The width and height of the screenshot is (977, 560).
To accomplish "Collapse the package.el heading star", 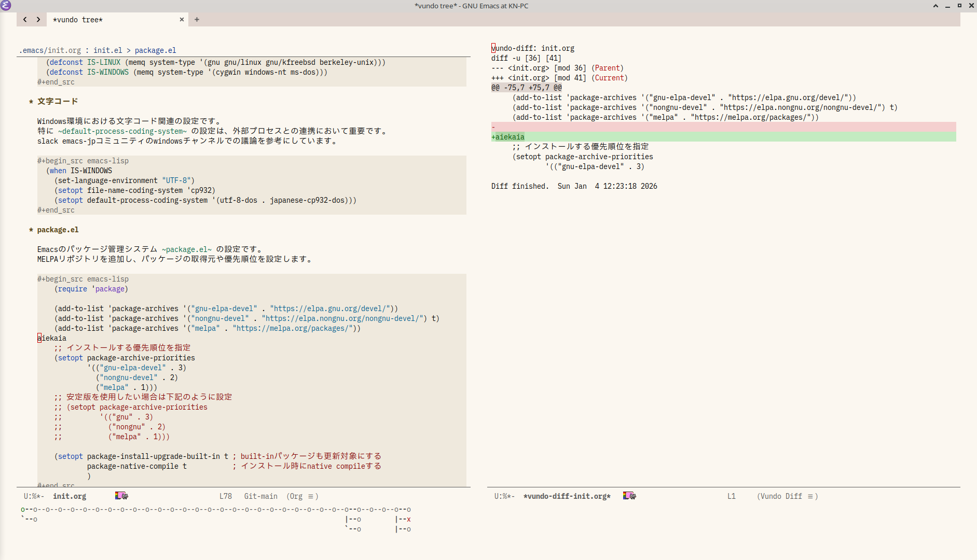I will [x=31, y=230].
